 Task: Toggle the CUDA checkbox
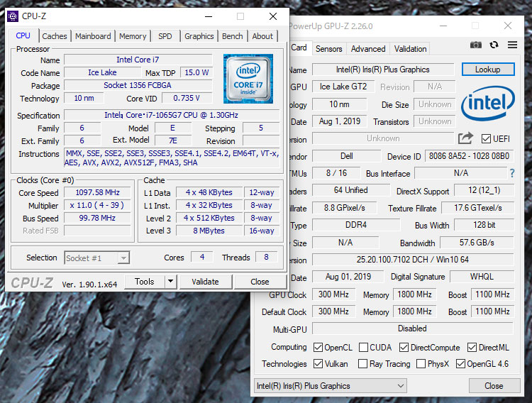[363, 348]
